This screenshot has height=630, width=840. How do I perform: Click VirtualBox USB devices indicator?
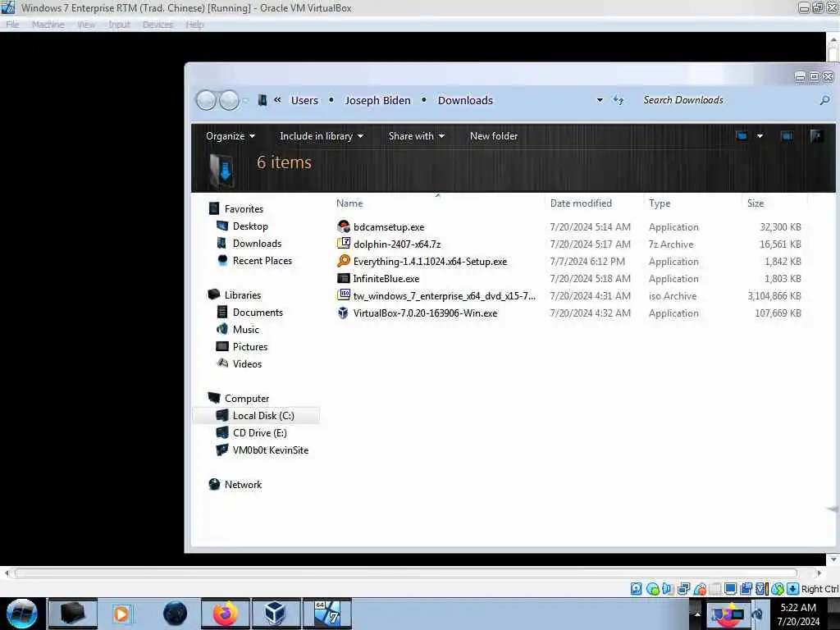coord(700,589)
